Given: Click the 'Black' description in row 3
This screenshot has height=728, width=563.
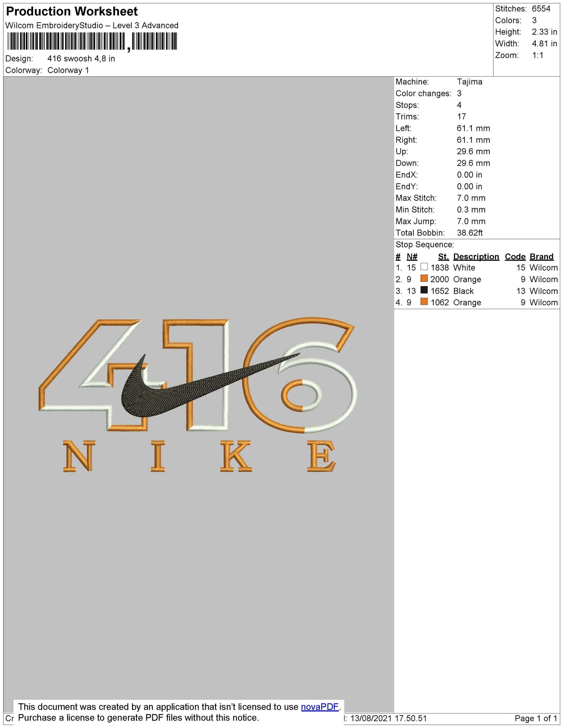Looking at the screenshot, I should [x=463, y=291].
